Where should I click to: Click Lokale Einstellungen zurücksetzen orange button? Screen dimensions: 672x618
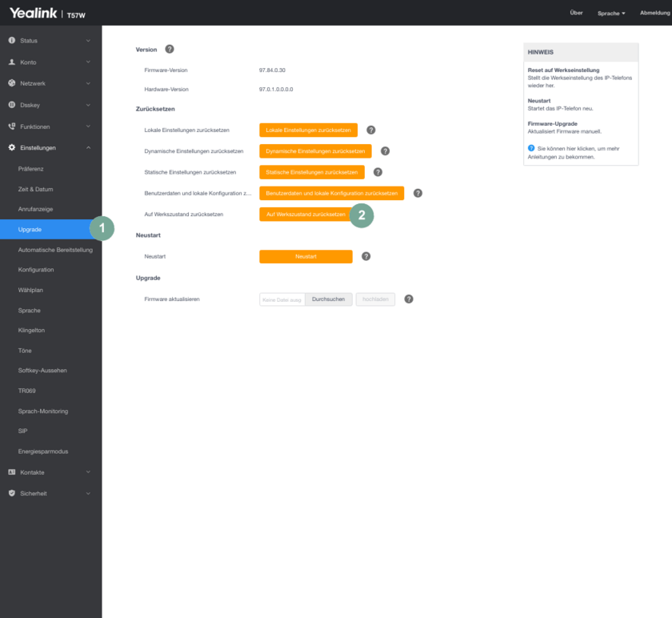coord(308,130)
